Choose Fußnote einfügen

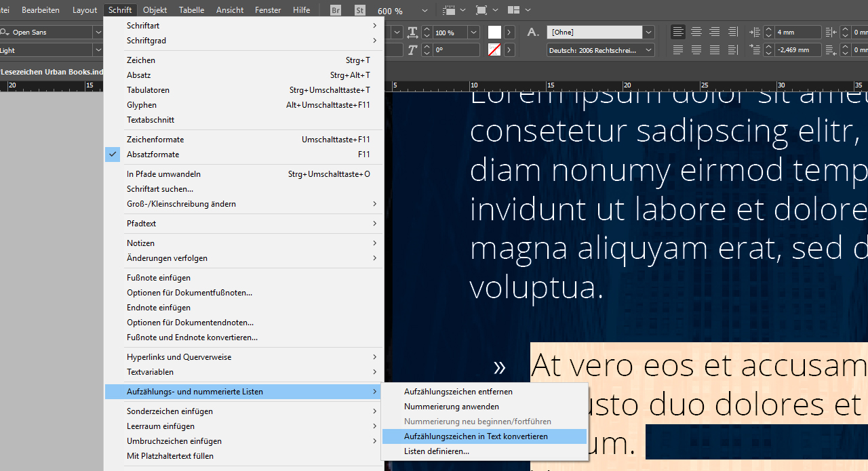pyautogui.click(x=243, y=278)
